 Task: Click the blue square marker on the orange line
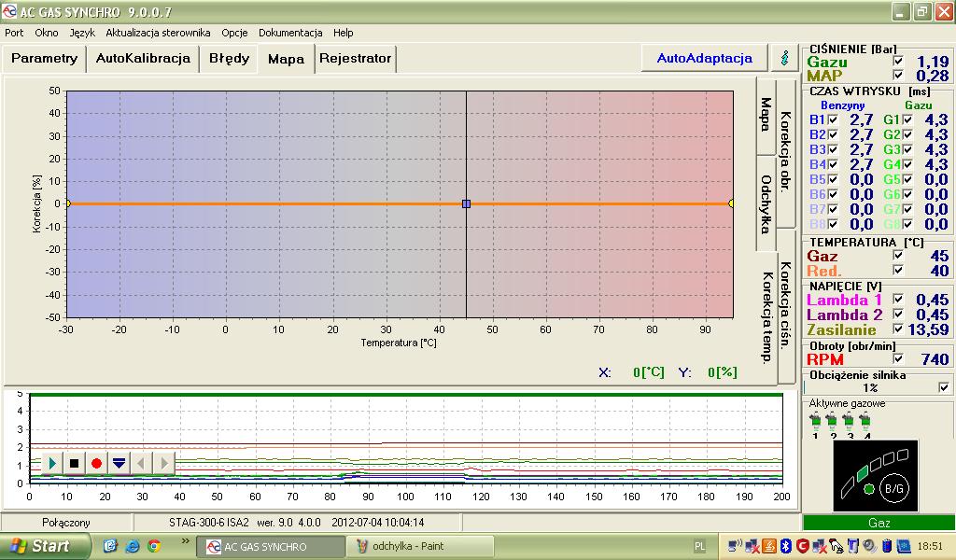[466, 203]
